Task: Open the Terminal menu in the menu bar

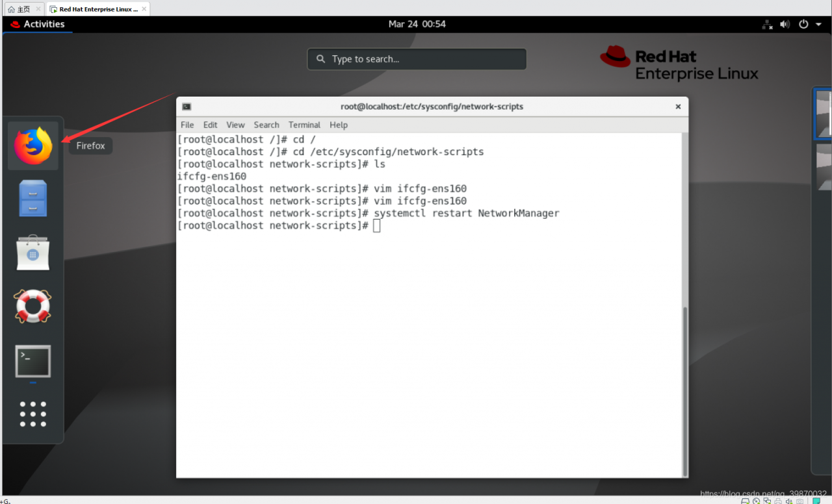Action: 304,125
